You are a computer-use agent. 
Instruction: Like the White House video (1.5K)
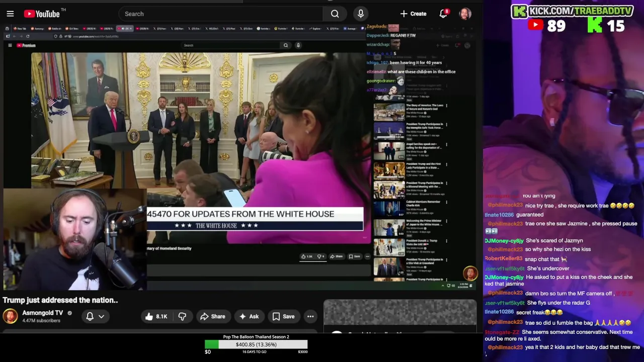(x=306, y=256)
